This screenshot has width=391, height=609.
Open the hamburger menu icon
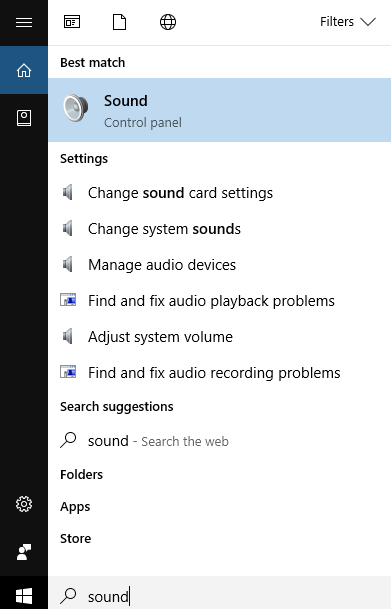point(24,22)
